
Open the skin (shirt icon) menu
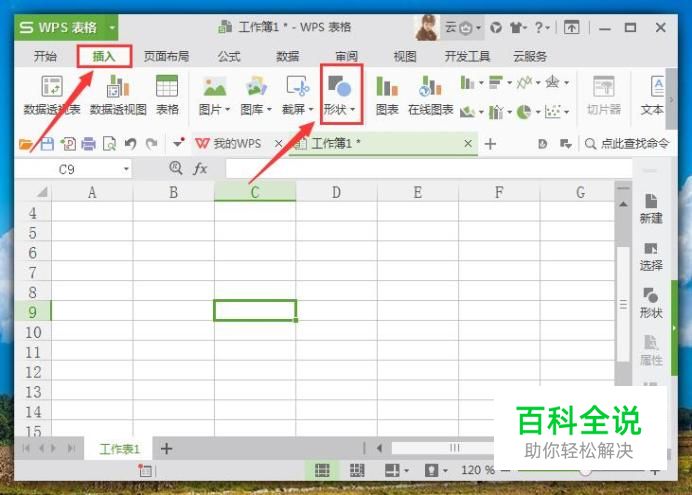tap(518, 28)
